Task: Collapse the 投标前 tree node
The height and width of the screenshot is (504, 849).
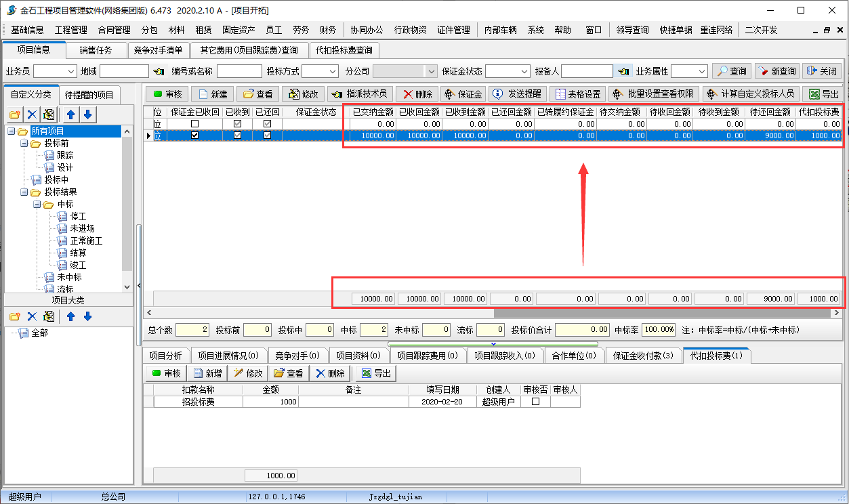Action: coord(24,144)
